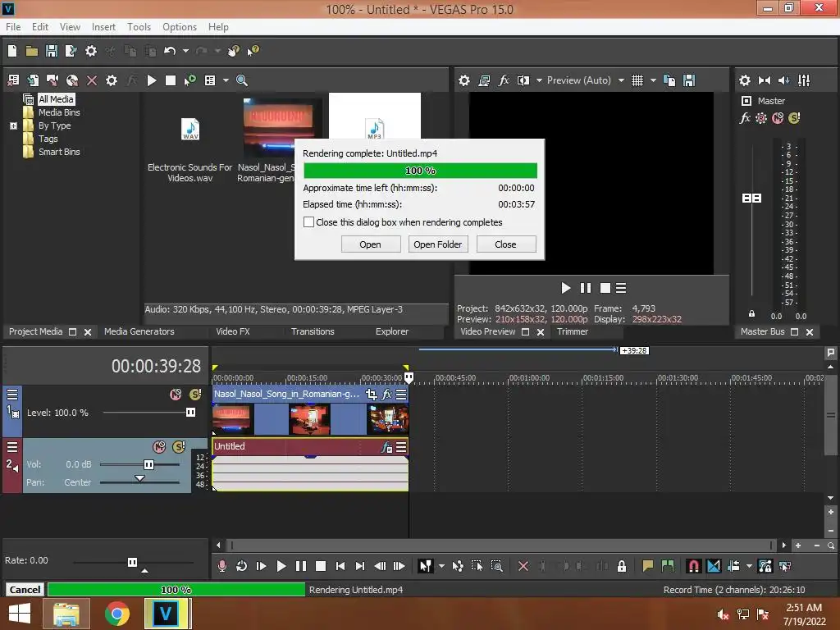The width and height of the screenshot is (840, 630).
Task: Click the Undo arrow
Action: click(170, 51)
